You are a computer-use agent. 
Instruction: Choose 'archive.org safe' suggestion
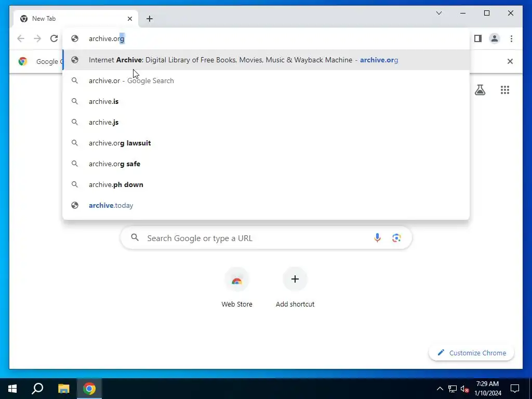[267, 164]
